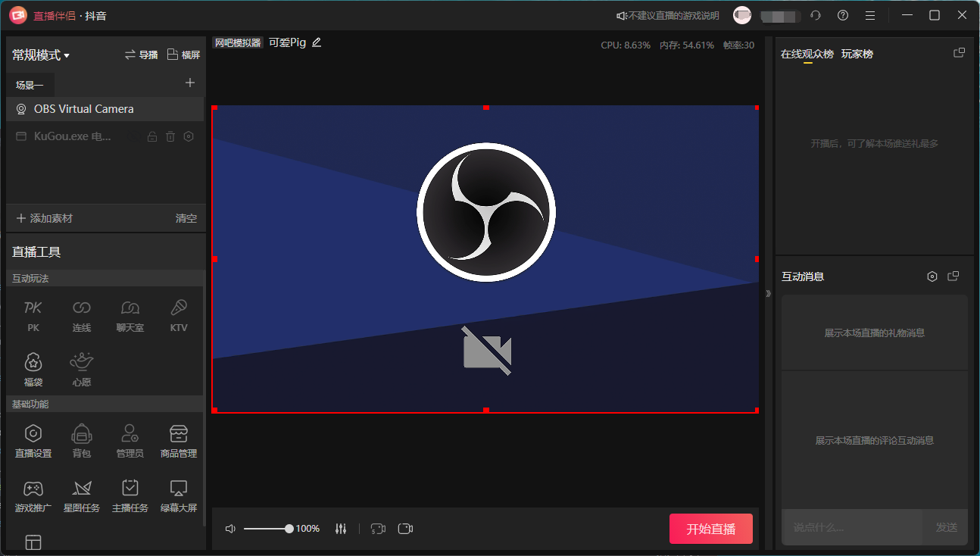Toggle 横屏 landscape orientation

point(183,55)
